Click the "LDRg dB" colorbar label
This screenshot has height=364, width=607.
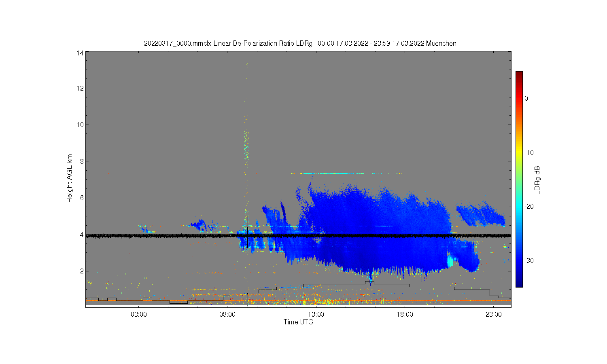pos(537,180)
